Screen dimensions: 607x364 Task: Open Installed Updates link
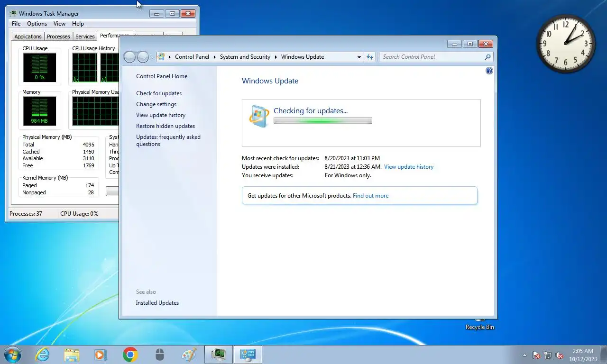tap(157, 303)
